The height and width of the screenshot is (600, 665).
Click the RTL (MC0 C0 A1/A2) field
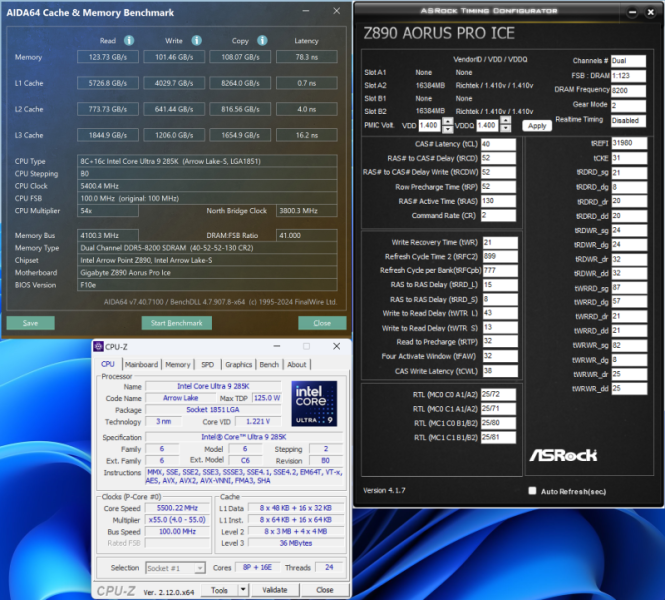(x=498, y=394)
